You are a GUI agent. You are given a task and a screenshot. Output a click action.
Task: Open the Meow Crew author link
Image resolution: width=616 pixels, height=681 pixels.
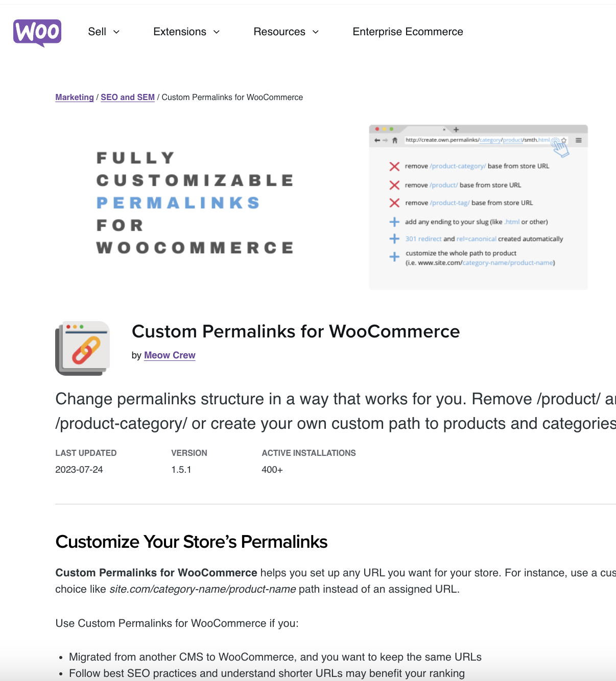click(x=170, y=355)
